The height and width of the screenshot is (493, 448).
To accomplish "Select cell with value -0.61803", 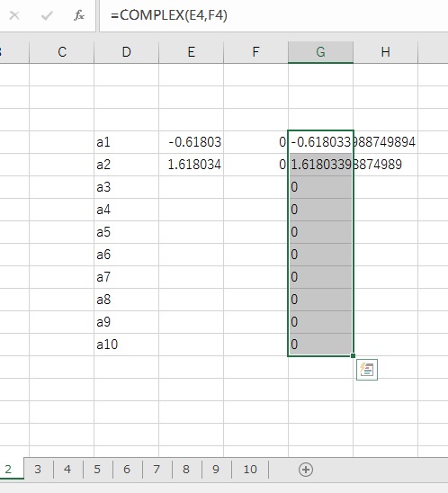I will click(191, 142).
